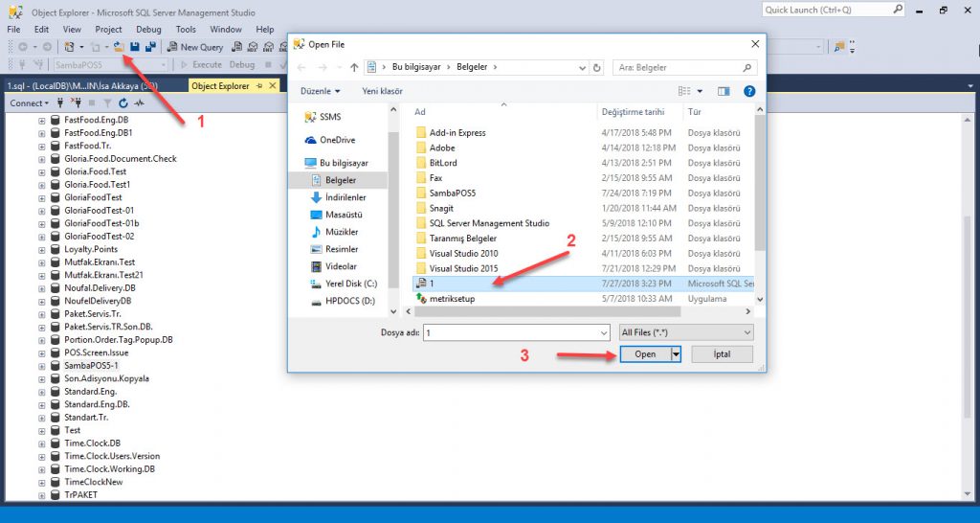Image resolution: width=980 pixels, height=523 pixels.
Task: Open the File menu
Action: [x=13, y=30]
